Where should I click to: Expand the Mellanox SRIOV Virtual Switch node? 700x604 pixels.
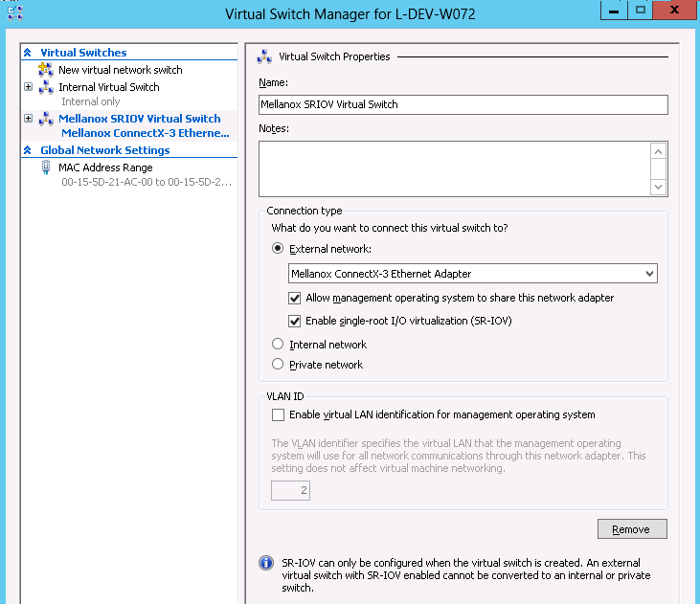(x=28, y=119)
